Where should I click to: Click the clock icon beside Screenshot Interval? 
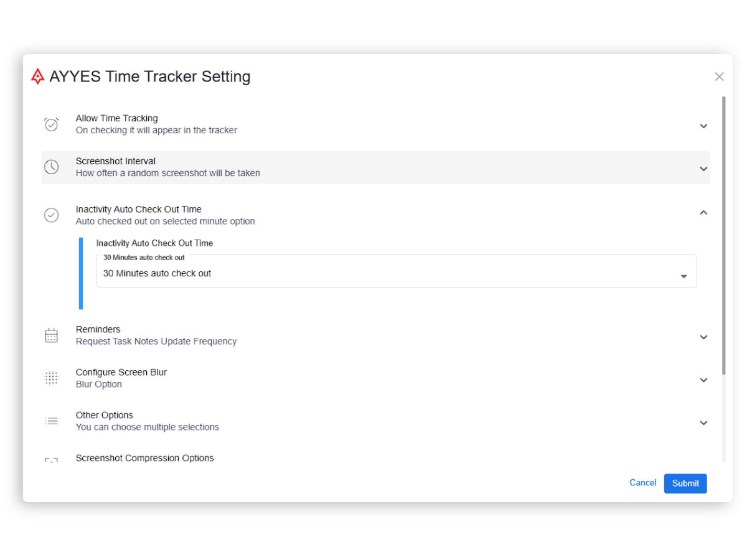[x=51, y=167]
